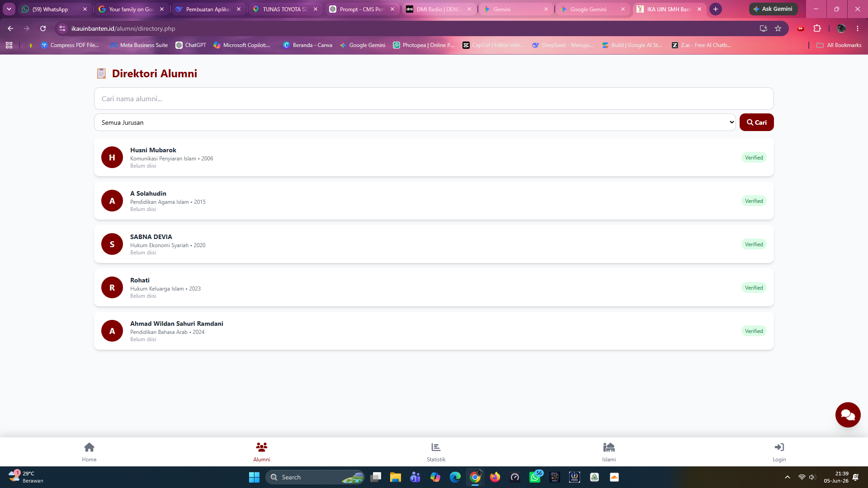Open the Chrome extensions puzzle icon
868x488 pixels.
coord(817,28)
